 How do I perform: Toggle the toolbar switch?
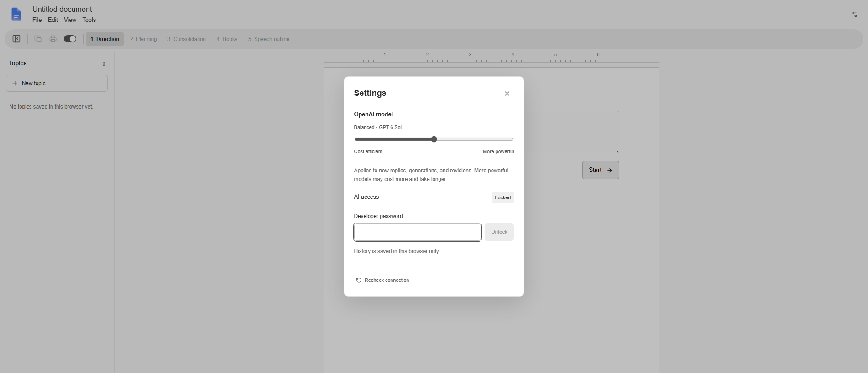pyautogui.click(x=70, y=39)
